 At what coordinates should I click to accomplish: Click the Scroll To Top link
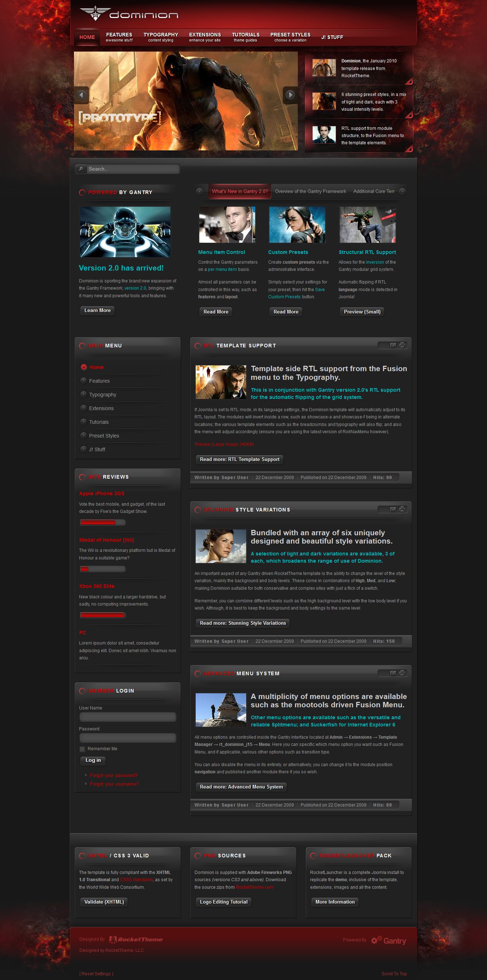click(x=394, y=974)
